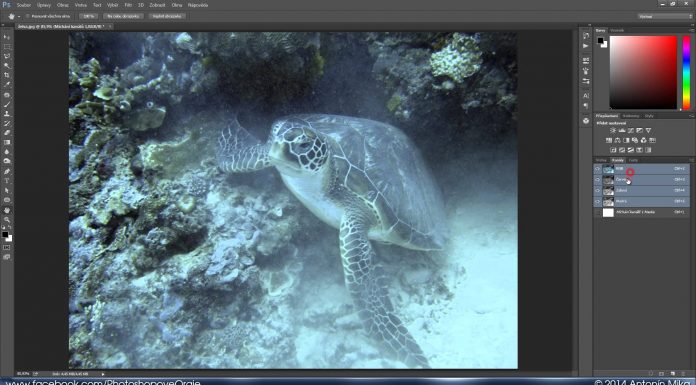Select the History Brush tool

[7, 123]
